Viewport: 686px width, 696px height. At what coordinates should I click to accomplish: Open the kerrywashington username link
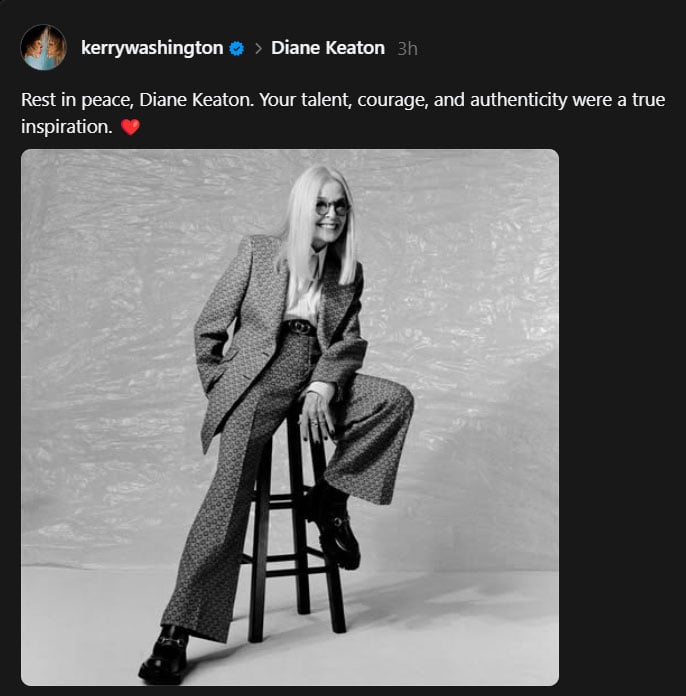point(152,48)
